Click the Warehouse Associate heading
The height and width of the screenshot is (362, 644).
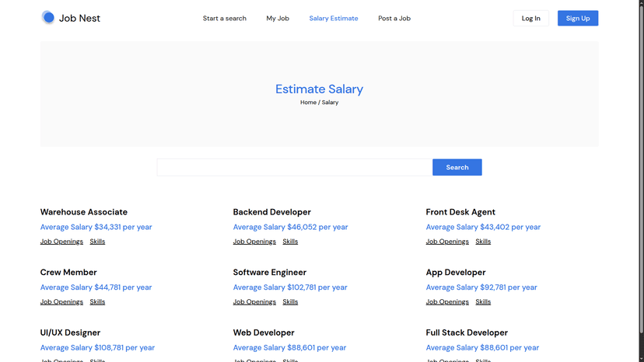[x=84, y=212]
